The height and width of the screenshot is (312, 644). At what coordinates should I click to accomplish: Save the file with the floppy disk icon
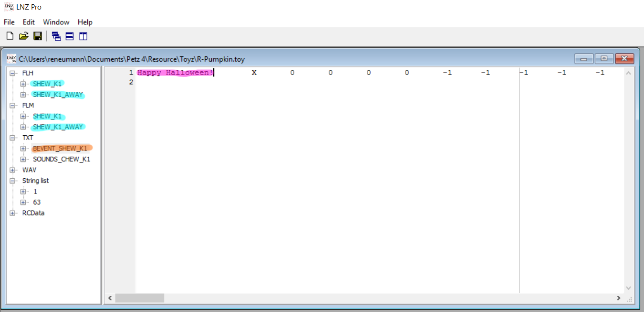point(38,36)
